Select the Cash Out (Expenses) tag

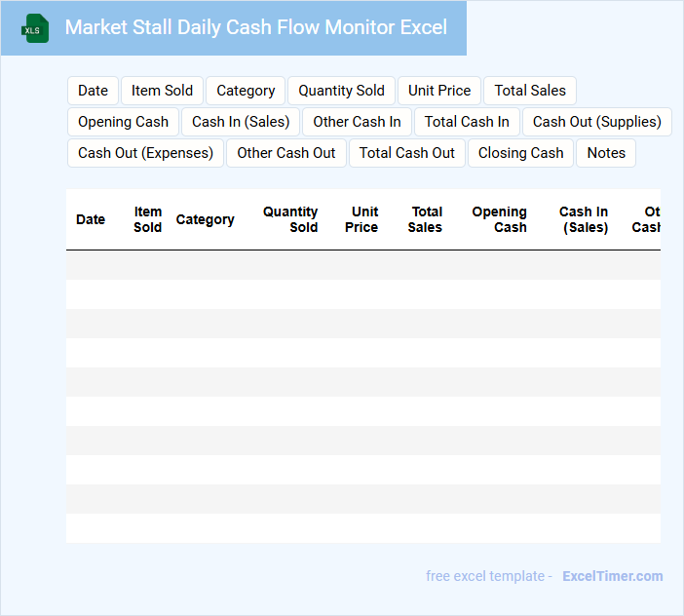click(145, 153)
